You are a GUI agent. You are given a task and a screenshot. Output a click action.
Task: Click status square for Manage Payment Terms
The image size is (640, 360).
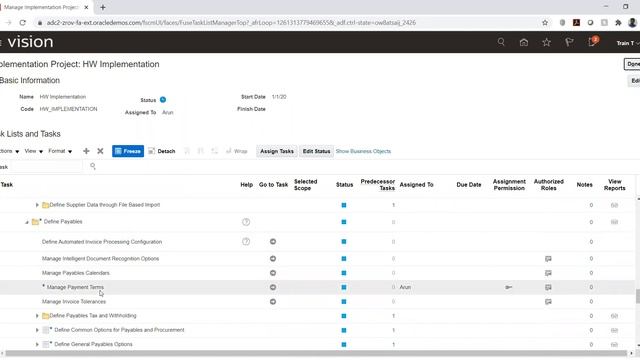(x=344, y=287)
